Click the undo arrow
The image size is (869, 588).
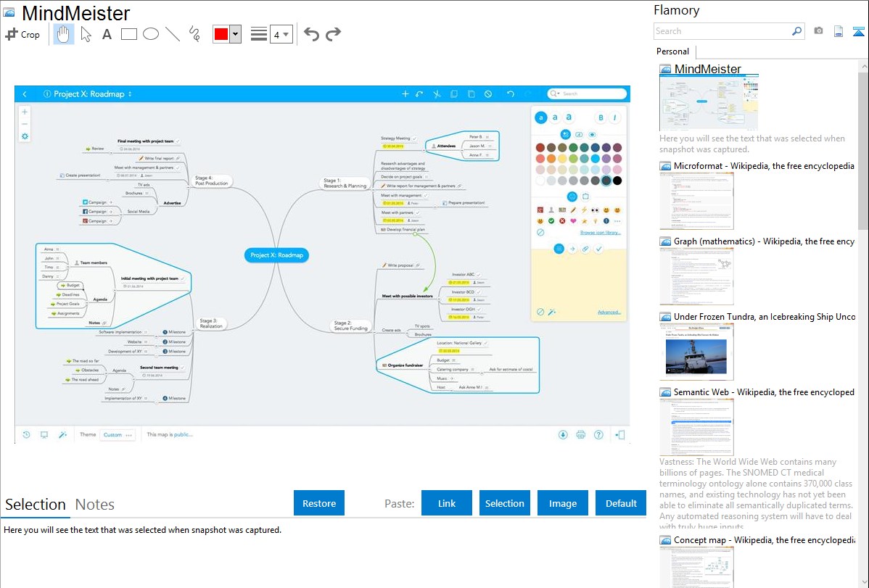click(x=311, y=34)
